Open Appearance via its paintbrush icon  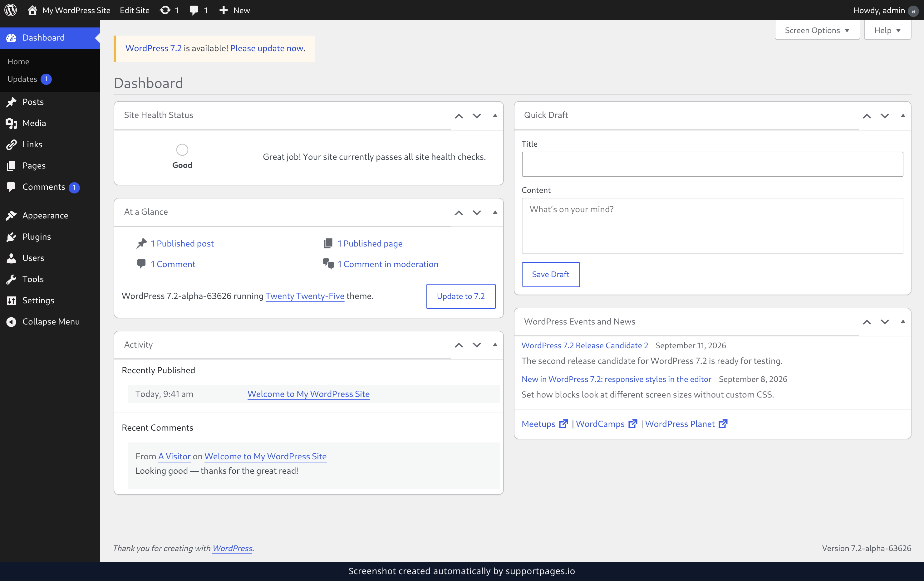12,216
